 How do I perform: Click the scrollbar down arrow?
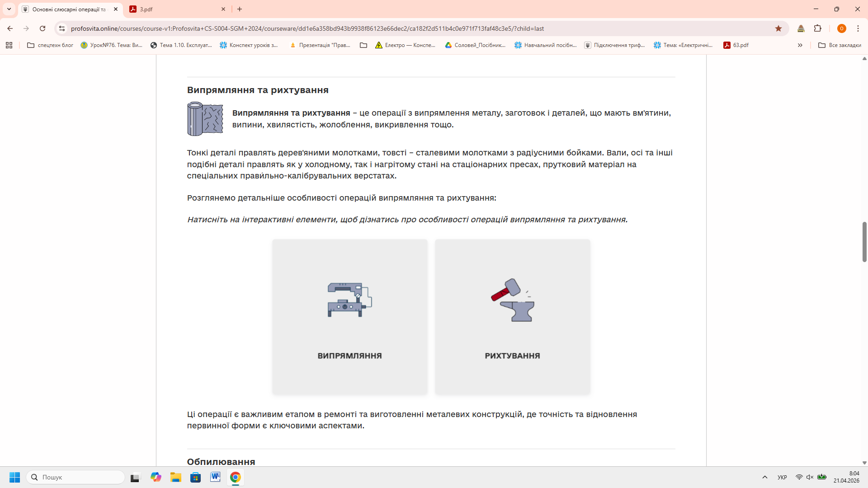(864, 463)
